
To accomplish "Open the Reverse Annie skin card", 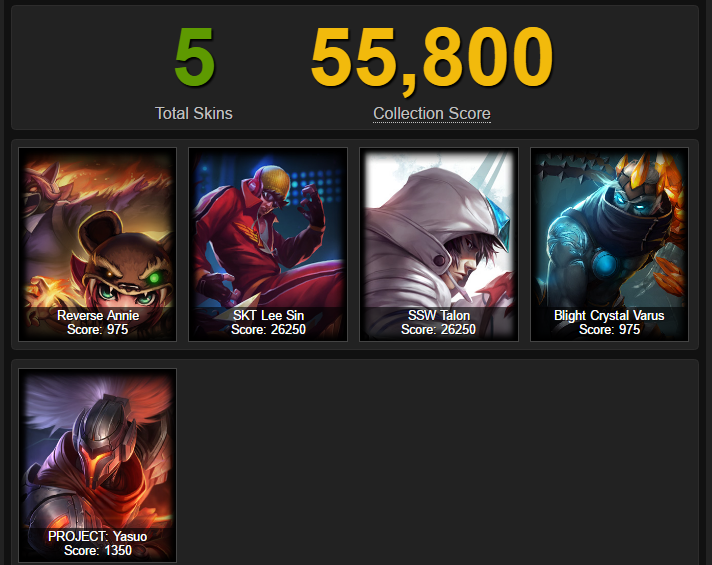I will point(97,244).
